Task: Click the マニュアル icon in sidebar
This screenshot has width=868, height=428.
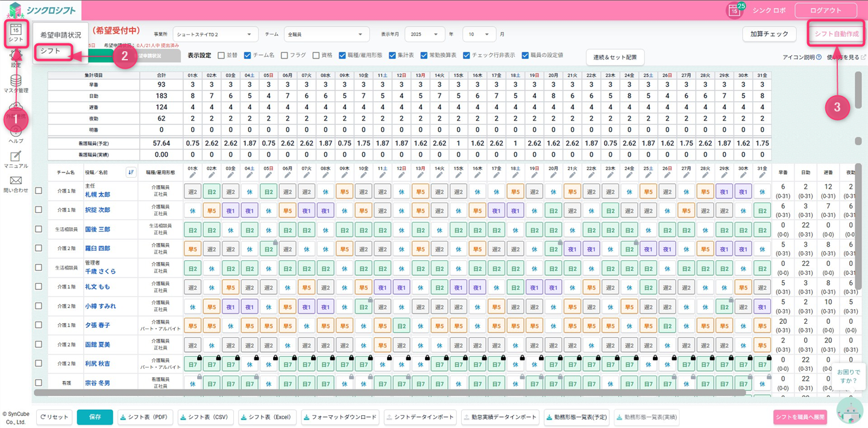Action: point(16,157)
